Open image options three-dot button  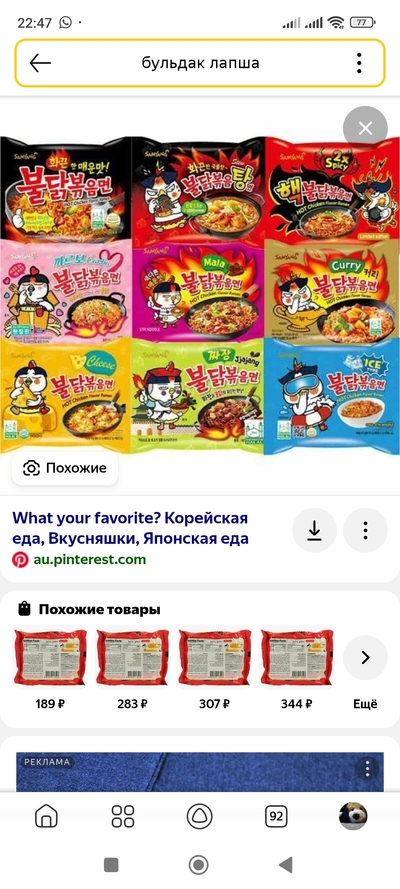tap(365, 530)
